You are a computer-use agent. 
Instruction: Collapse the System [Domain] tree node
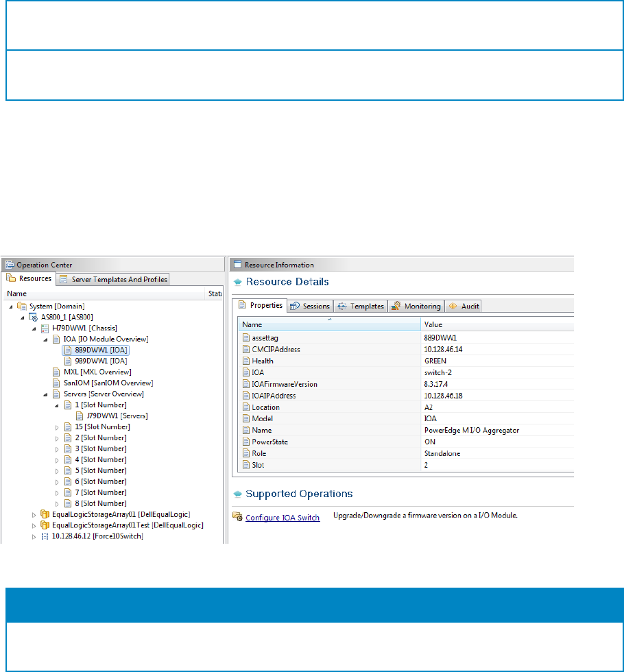coord(11,307)
